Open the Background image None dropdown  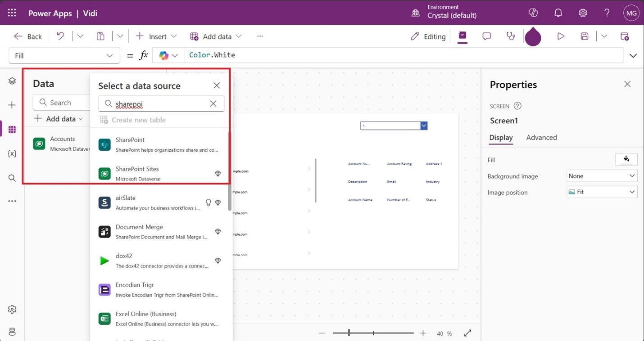[602, 176]
